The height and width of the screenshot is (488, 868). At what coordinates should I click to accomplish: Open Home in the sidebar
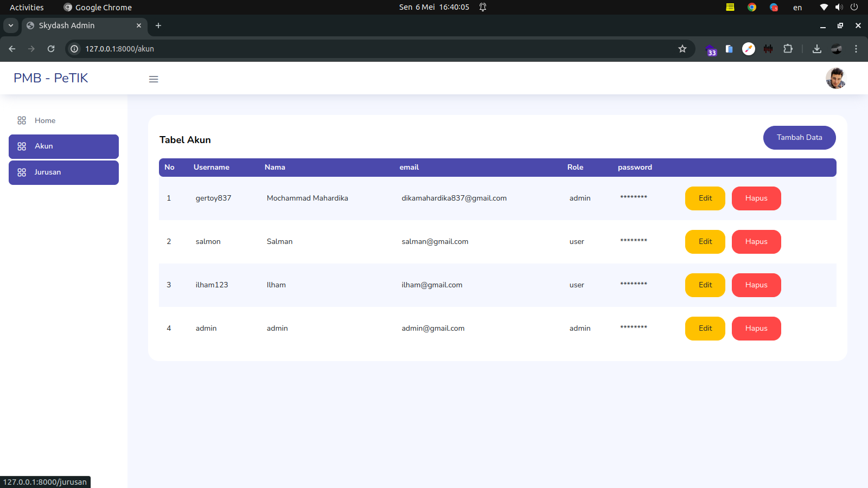click(45, 120)
